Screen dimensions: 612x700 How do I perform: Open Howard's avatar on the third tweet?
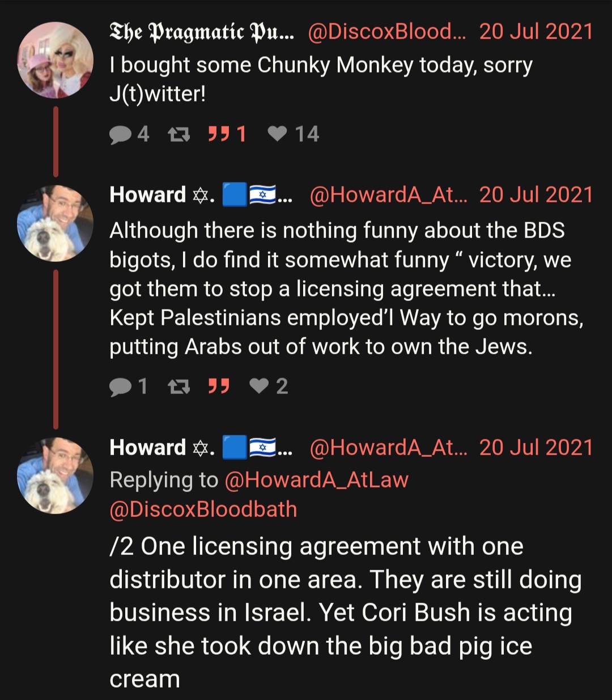(55, 476)
